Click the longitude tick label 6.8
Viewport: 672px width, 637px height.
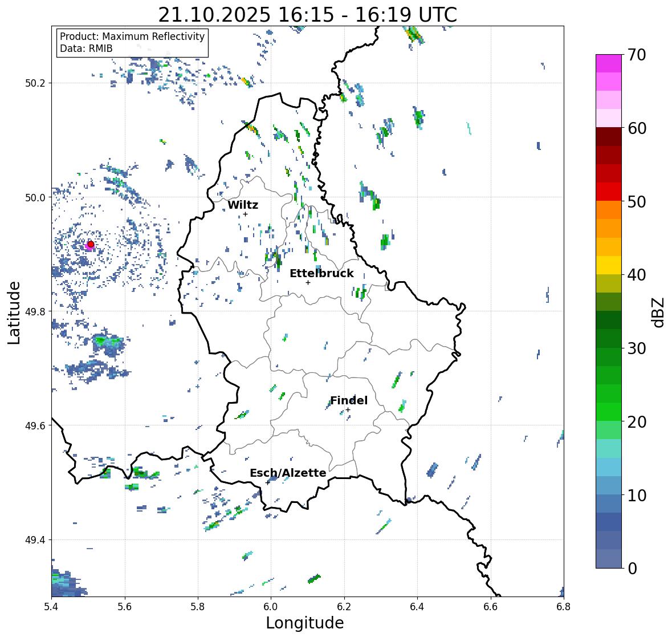tap(564, 606)
